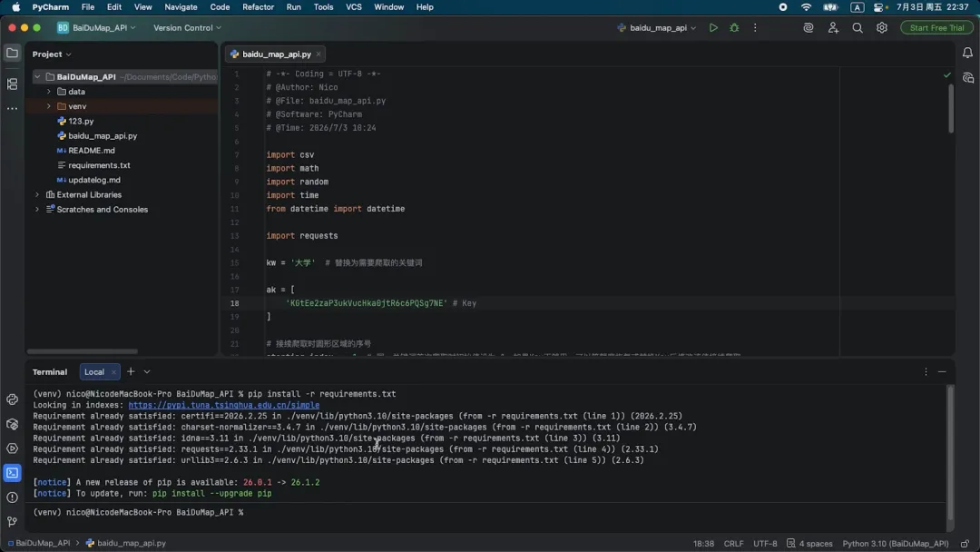Screen dimensions: 980x552
Task: Toggle the Terminal tool window icon
Action: coord(12,473)
